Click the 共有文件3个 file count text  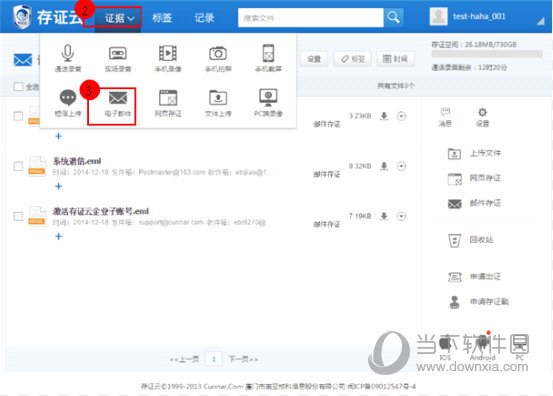[x=396, y=86]
